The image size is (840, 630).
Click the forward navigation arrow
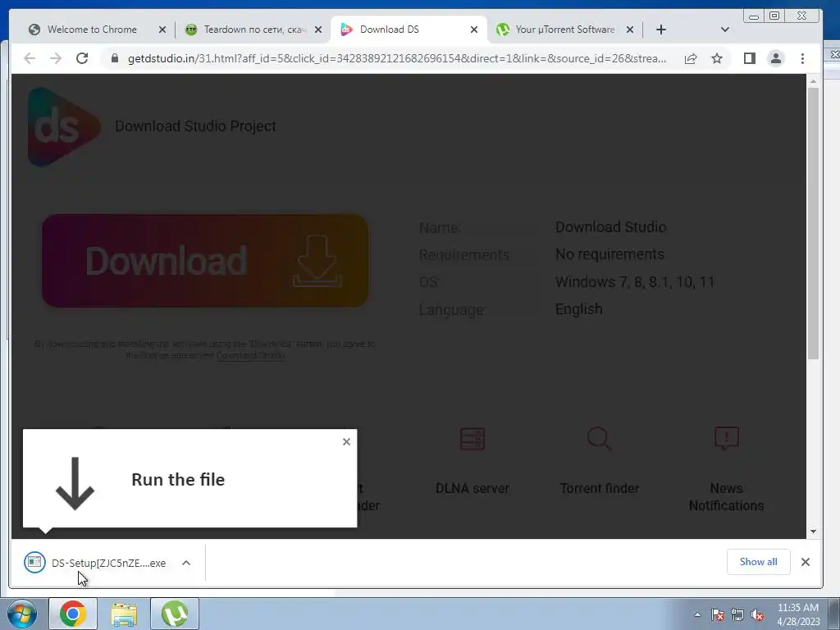coord(56,58)
